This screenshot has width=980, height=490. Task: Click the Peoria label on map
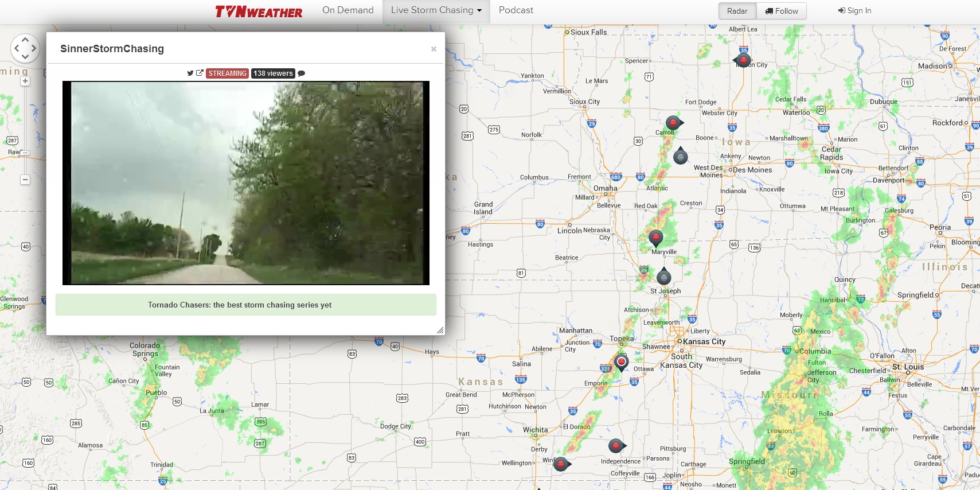[940, 227]
